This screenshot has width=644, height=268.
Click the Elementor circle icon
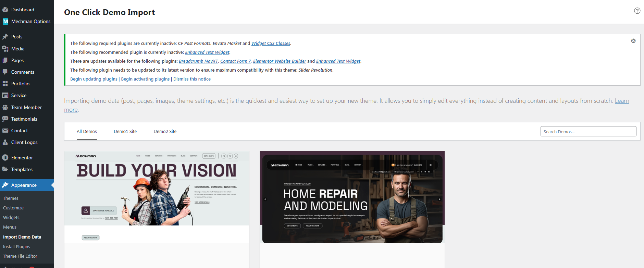(x=5, y=158)
